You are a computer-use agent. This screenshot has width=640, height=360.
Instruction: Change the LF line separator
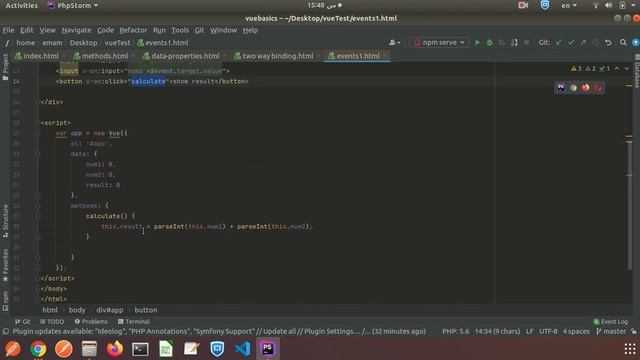point(529,331)
